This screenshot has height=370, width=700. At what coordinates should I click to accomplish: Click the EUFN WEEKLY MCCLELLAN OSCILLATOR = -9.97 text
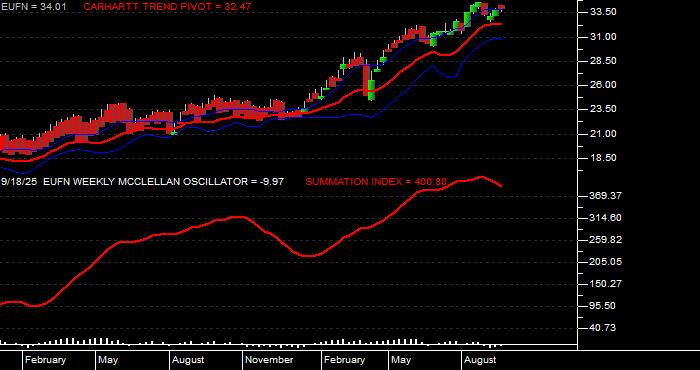pyautogui.click(x=163, y=182)
